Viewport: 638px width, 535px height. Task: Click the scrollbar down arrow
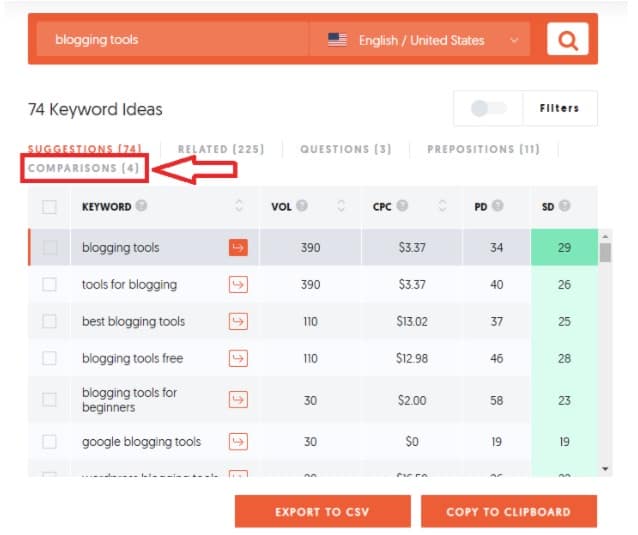[605, 469]
